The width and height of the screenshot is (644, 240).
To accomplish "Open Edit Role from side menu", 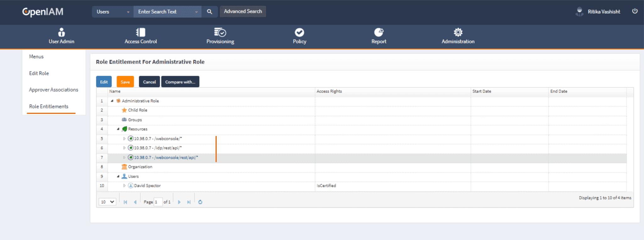I will coord(39,73).
